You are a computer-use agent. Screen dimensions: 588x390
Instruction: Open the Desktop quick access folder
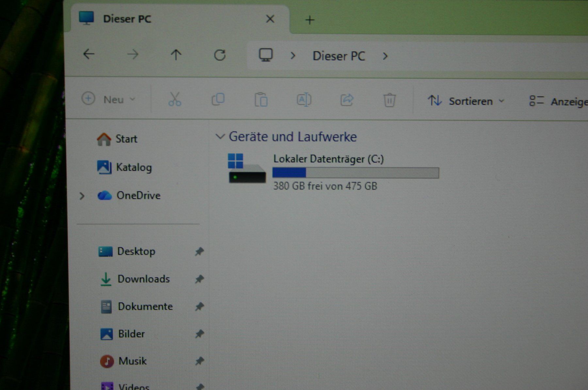(127, 251)
